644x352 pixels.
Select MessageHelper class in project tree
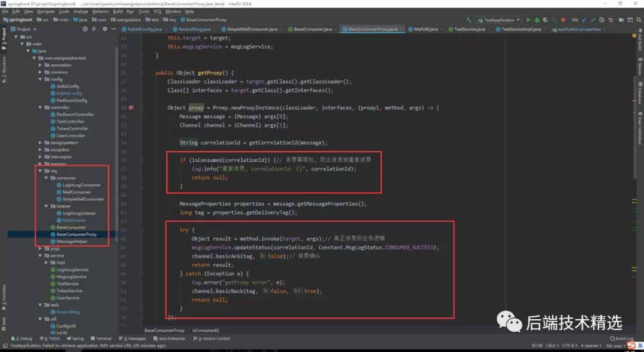[72, 242]
